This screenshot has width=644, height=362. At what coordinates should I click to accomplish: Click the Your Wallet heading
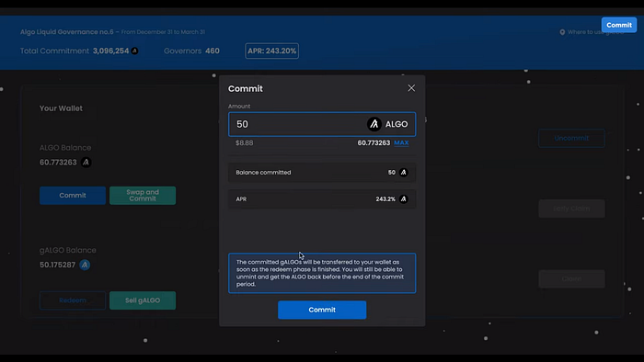click(61, 108)
